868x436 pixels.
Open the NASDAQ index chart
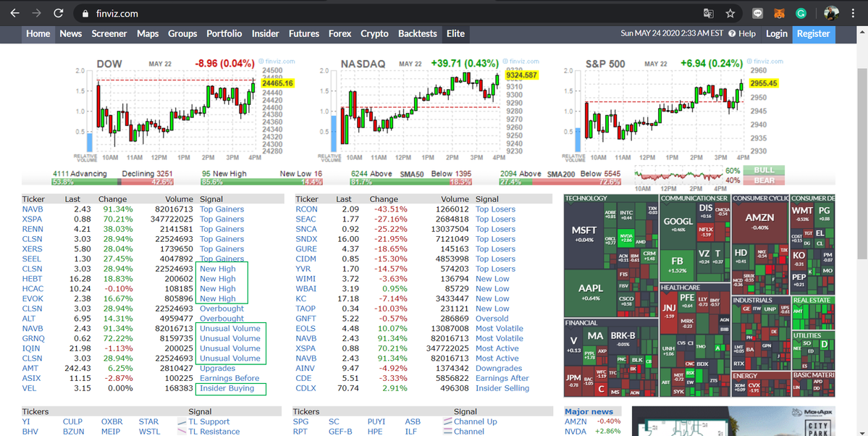coord(429,109)
